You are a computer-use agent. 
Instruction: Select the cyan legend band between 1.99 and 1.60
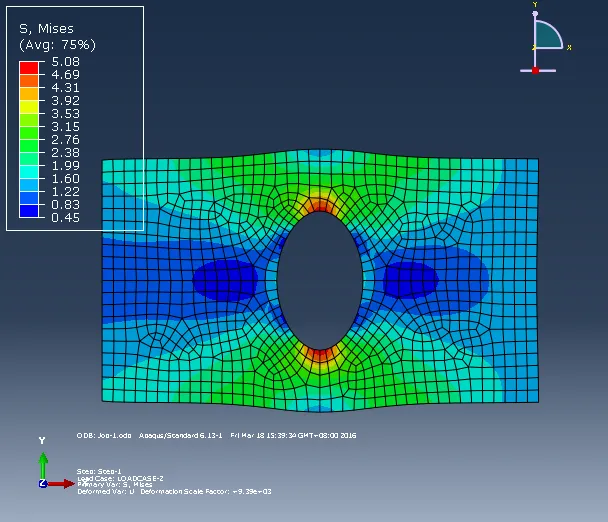click(29, 172)
